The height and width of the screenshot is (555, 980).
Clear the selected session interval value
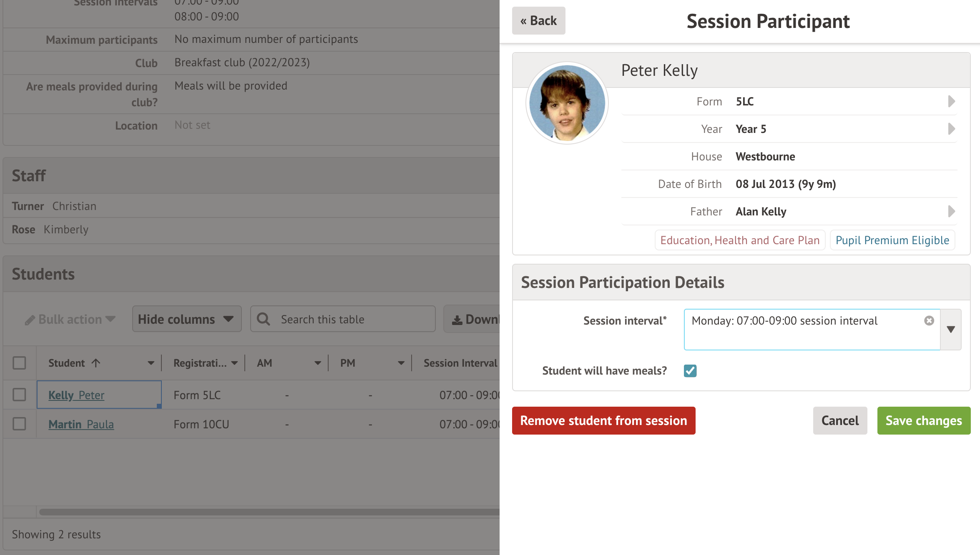point(929,320)
